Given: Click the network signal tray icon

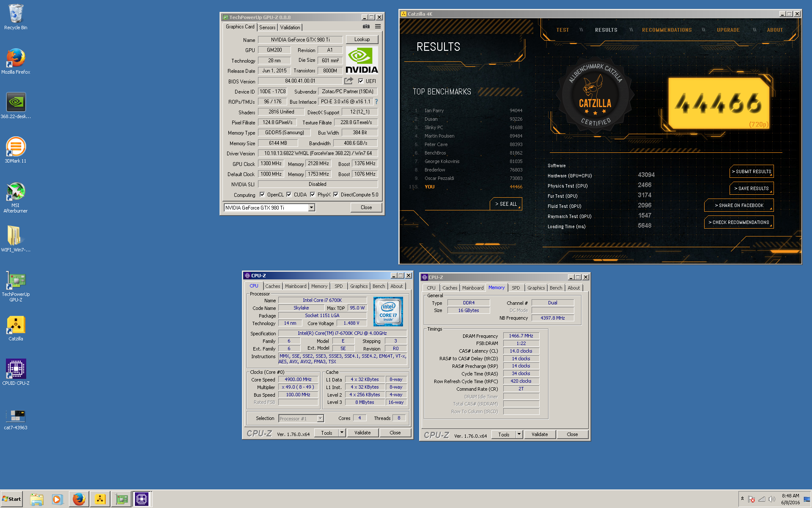Looking at the screenshot, I should pyautogui.click(x=762, y=499).
